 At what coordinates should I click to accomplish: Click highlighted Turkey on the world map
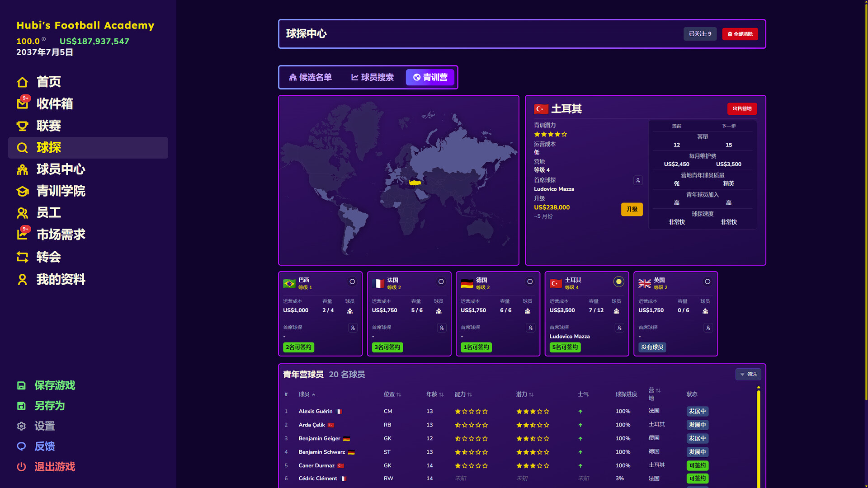(x=415, y=183)
